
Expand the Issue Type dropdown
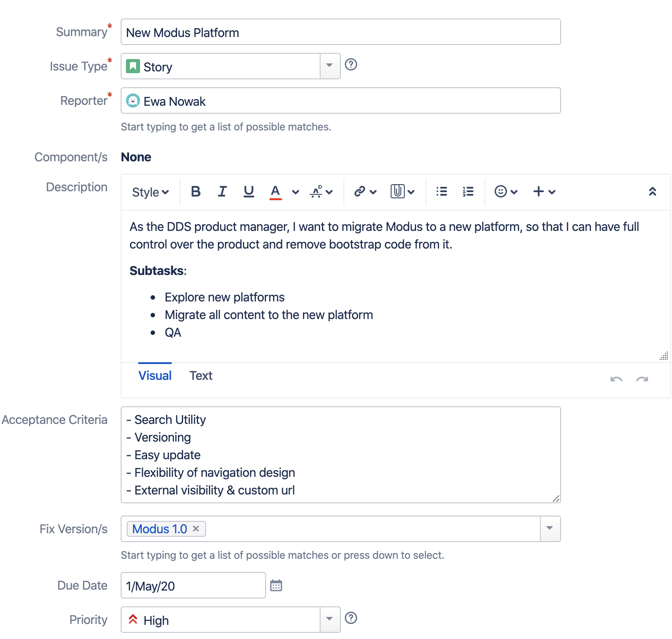point(329,66)
